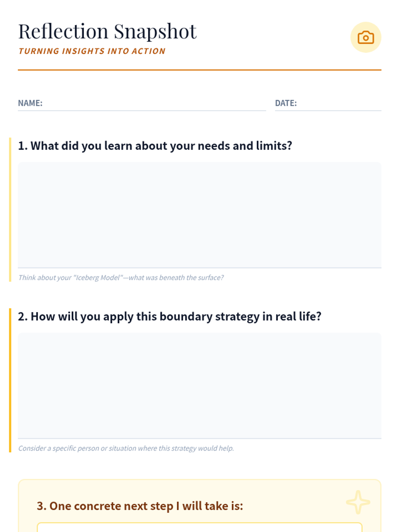Click the Iceberg Model hint text
399x532 pixels.
(x=121, y=278)
